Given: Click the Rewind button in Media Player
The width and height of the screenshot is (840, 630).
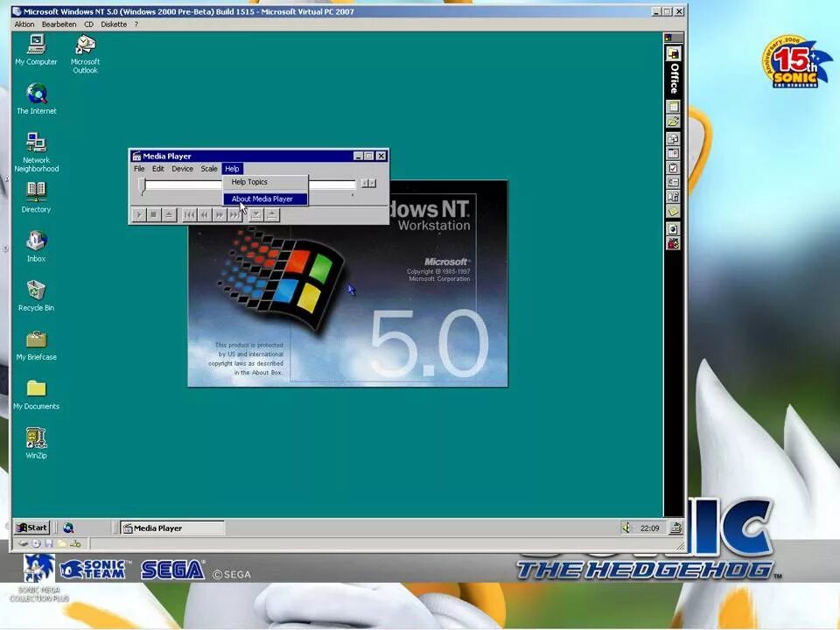Looking at the screenshot, I should (204, 215).
